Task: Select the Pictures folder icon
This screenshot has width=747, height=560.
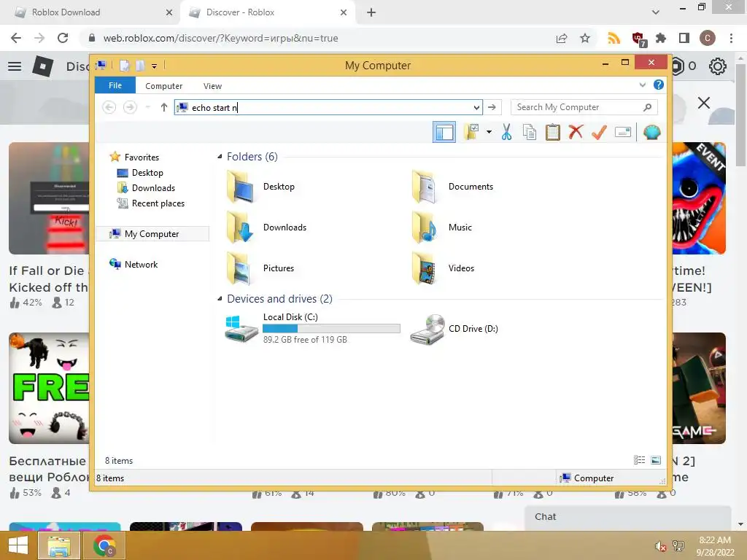Action: pyautogui.click(x=240, y=268)
